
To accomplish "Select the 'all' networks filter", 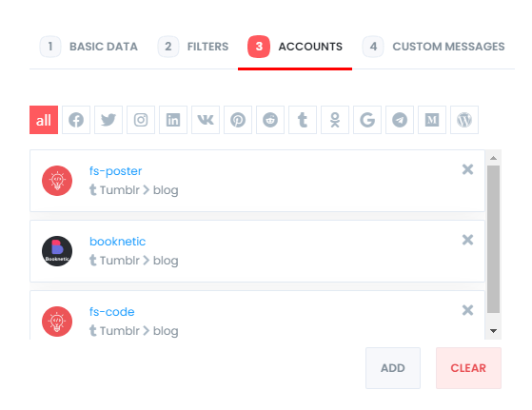I will click(x=44, y=120).
